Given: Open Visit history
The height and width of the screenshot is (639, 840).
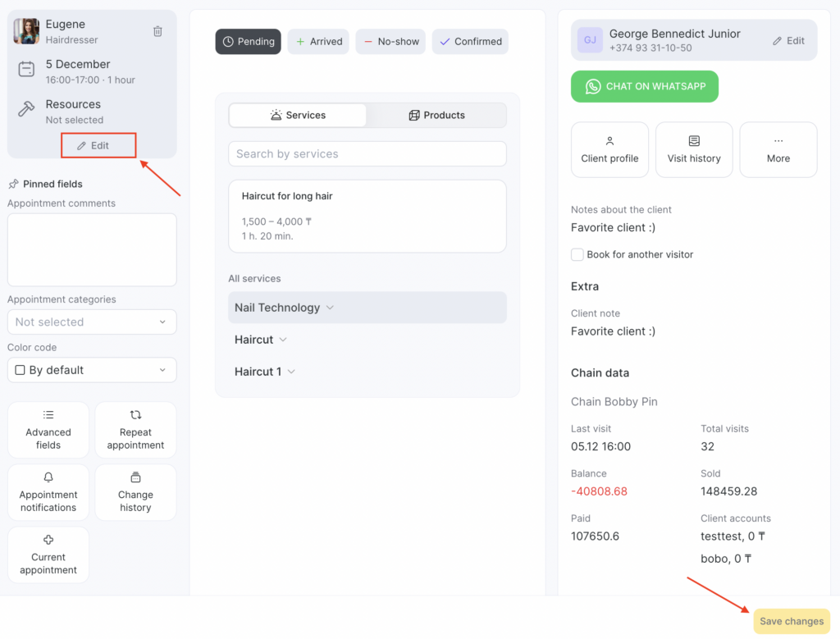Looking at the screenshot, I should [x=694, y=149].
